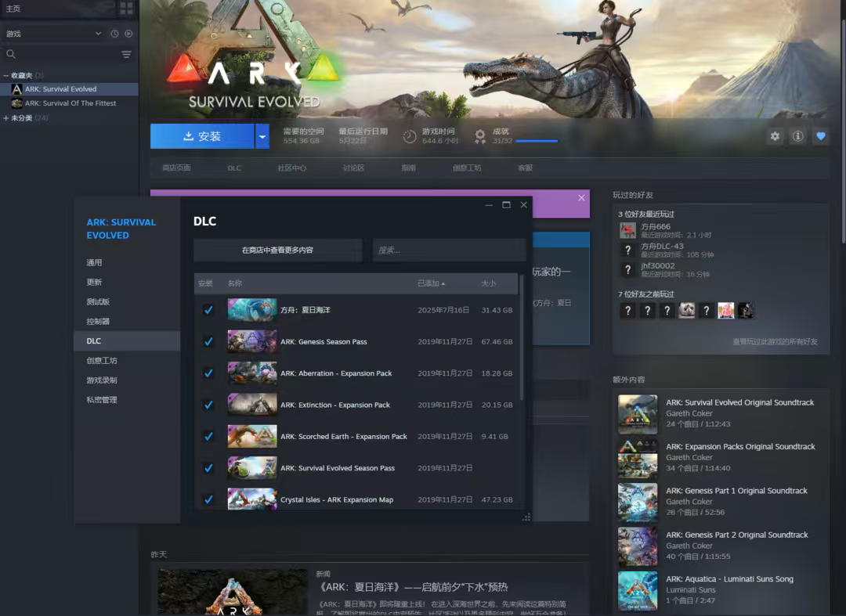The height and width of the screenshot is (616, 846).
Task: Open the grid view icon beside 主页
Action: point(126,8)
